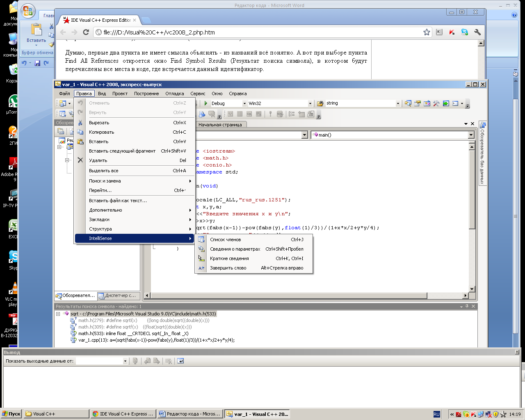This screenshot has width=525, height=420.
Task: Click the language indicator RU in tray
Action: [436, 414]
